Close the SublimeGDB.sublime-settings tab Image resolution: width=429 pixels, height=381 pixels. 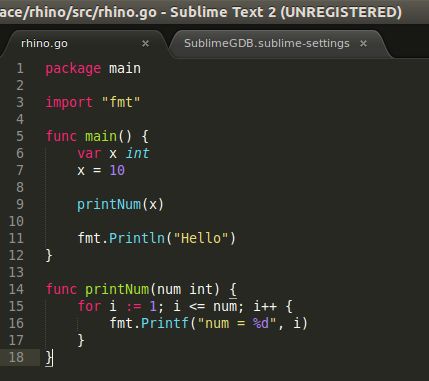click(363, 43)
